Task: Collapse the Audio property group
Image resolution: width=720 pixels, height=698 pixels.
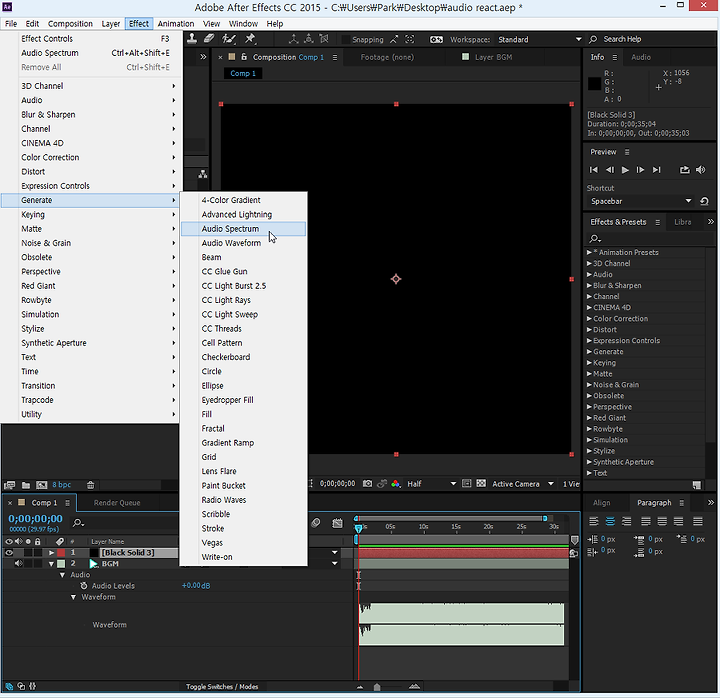Action: click(x=62, y=575)
